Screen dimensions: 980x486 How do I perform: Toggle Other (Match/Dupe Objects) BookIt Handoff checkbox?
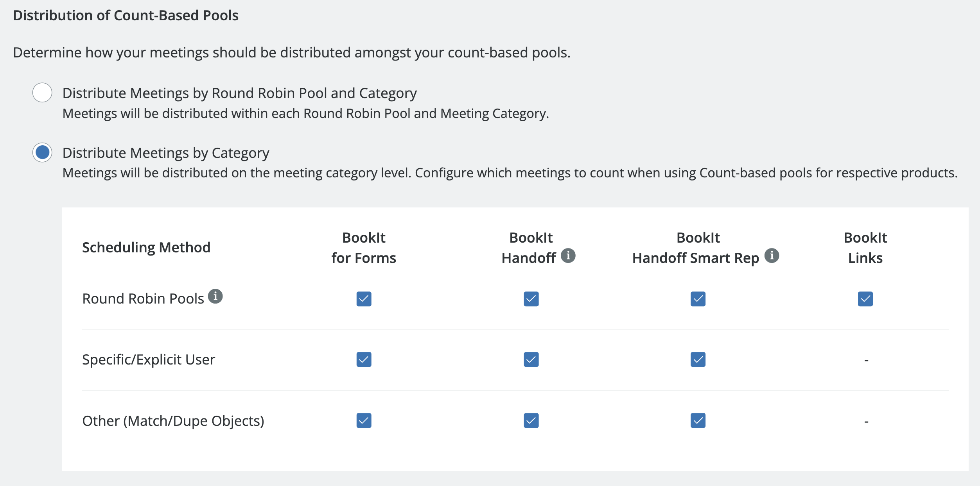tap(531, 420)
